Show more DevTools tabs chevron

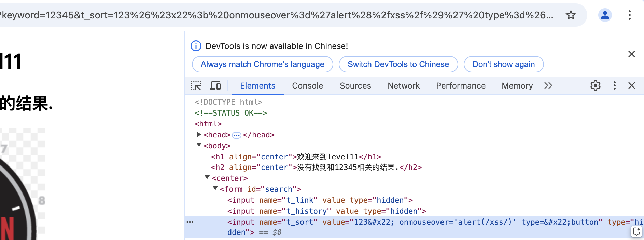click(x=548, y=85)
